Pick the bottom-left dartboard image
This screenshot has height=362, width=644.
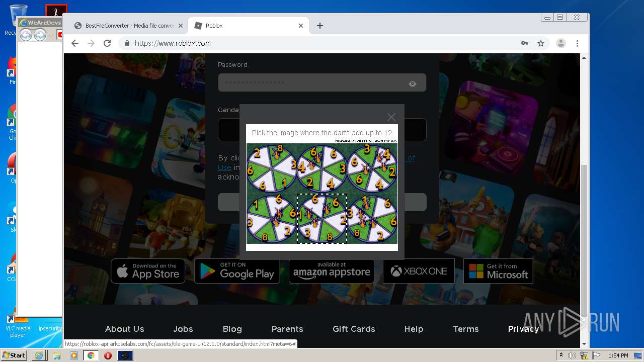271,219
